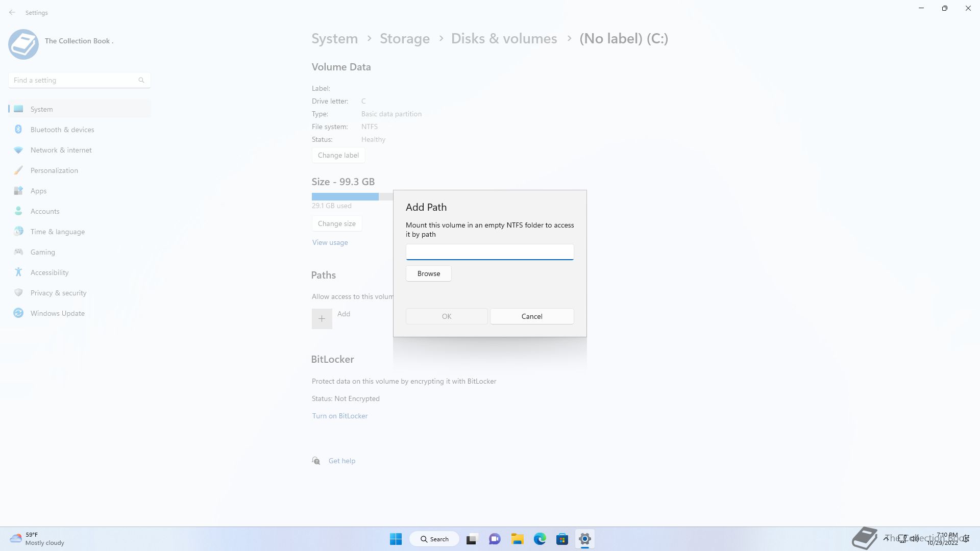Open the Get help link

click(342, 461)
